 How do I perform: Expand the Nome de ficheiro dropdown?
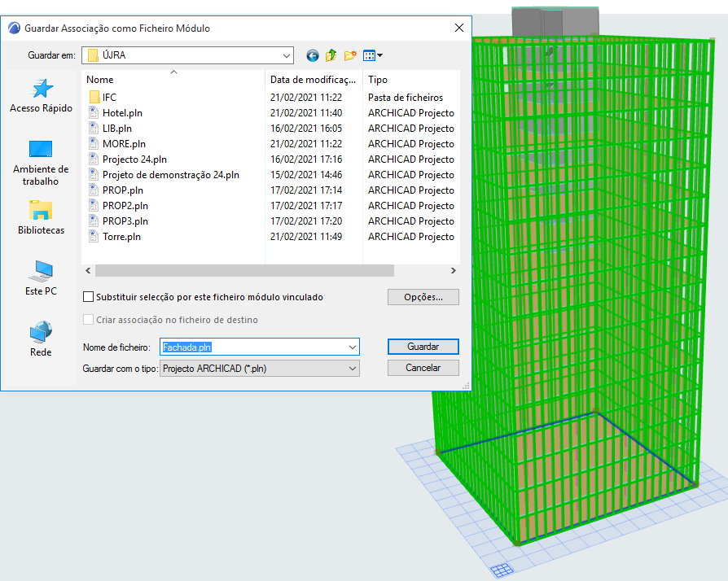[352, 347]
